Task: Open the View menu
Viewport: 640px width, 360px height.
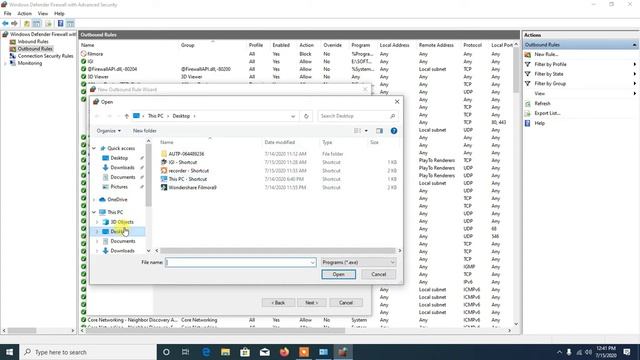Action: [x=43, y=13]
